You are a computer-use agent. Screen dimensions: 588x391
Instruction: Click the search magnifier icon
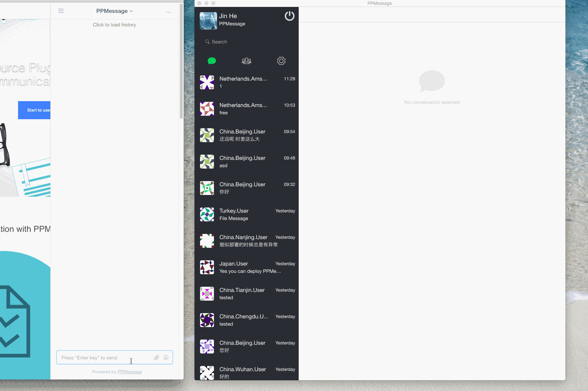pos(207,42)
